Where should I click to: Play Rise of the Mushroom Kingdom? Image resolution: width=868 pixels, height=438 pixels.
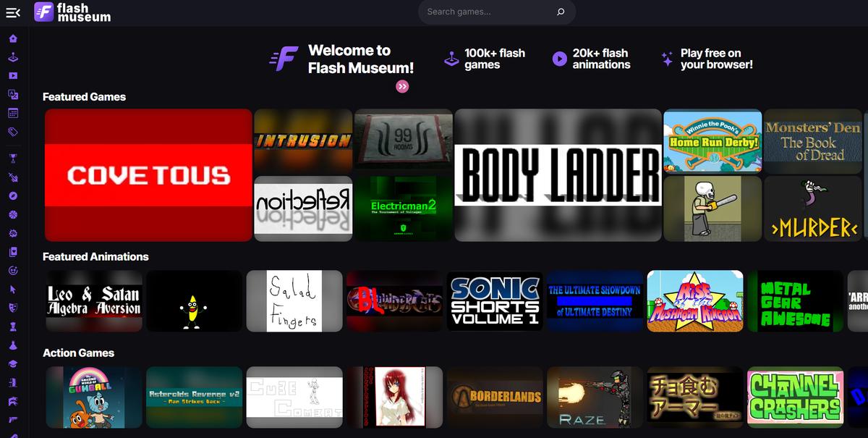pos(695,301)
